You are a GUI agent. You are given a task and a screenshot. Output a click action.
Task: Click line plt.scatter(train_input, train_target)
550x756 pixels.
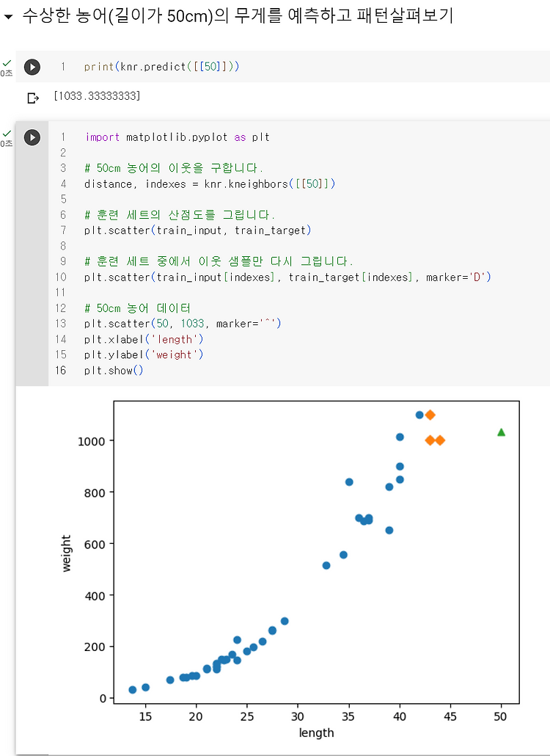197,230
